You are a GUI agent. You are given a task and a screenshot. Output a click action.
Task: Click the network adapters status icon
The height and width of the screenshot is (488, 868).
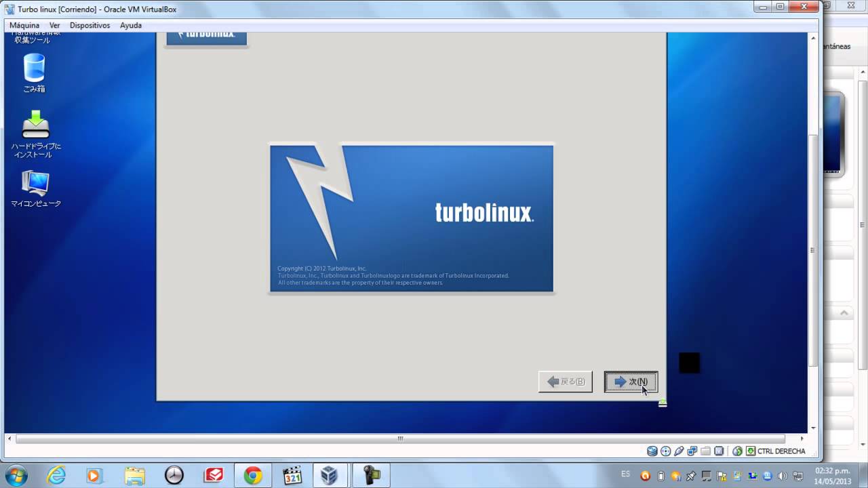click(x=692, y=451)
